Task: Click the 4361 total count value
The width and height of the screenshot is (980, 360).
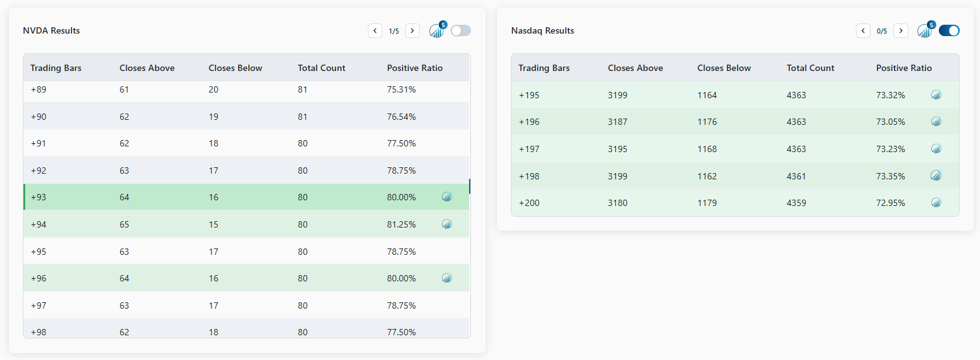Action: pyautogui.click(x=796, y=176)
